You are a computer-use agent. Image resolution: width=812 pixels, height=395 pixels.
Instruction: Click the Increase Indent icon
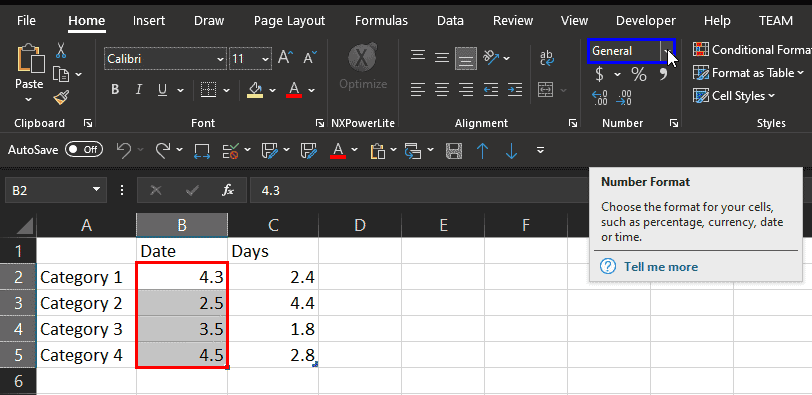[x=514, y=90]
